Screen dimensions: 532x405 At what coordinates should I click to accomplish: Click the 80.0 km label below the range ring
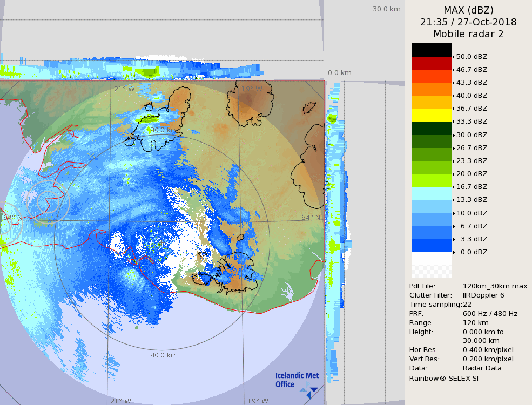point(164,355)
